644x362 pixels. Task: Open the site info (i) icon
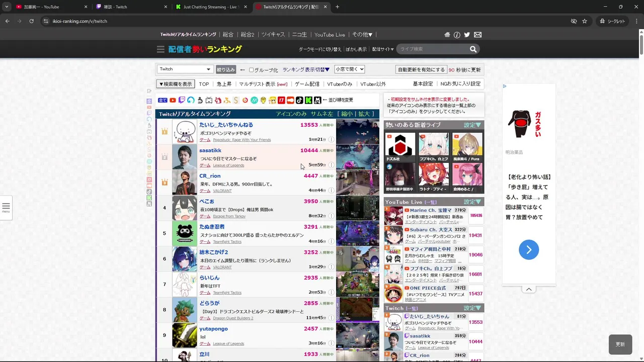[457, 35]
